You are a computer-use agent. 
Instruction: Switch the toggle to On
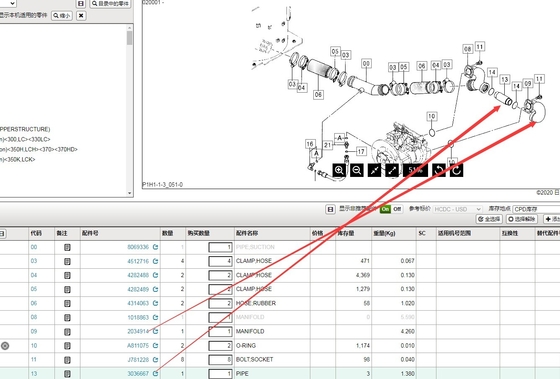point(385,209)
